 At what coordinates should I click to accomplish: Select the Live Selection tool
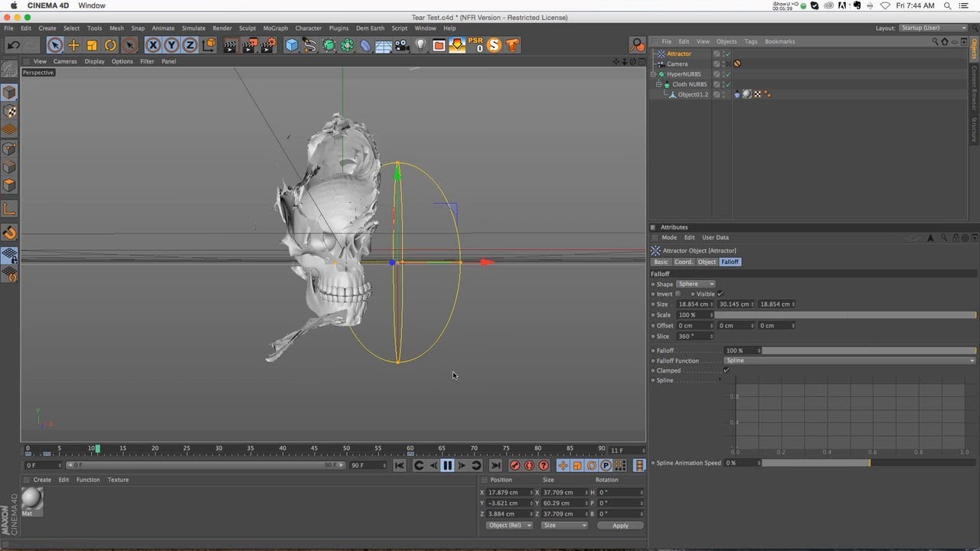(54, 46)
